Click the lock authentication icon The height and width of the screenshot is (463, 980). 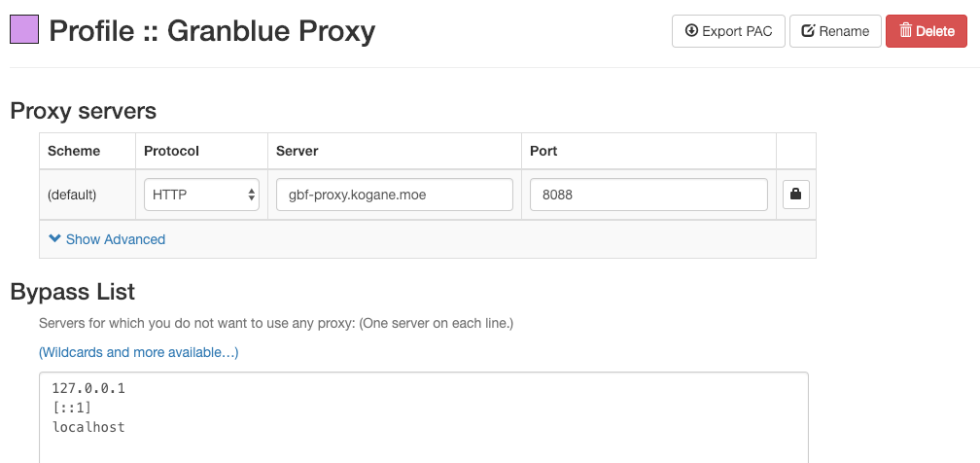point(795,195)
